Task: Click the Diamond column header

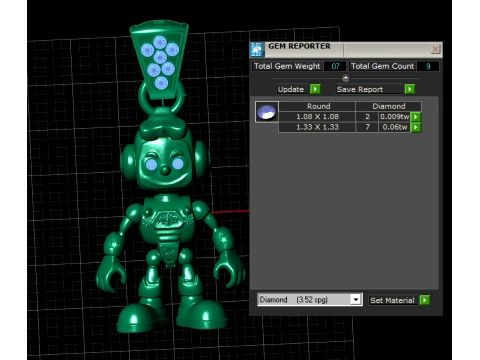Action: (x=389, y=106)
